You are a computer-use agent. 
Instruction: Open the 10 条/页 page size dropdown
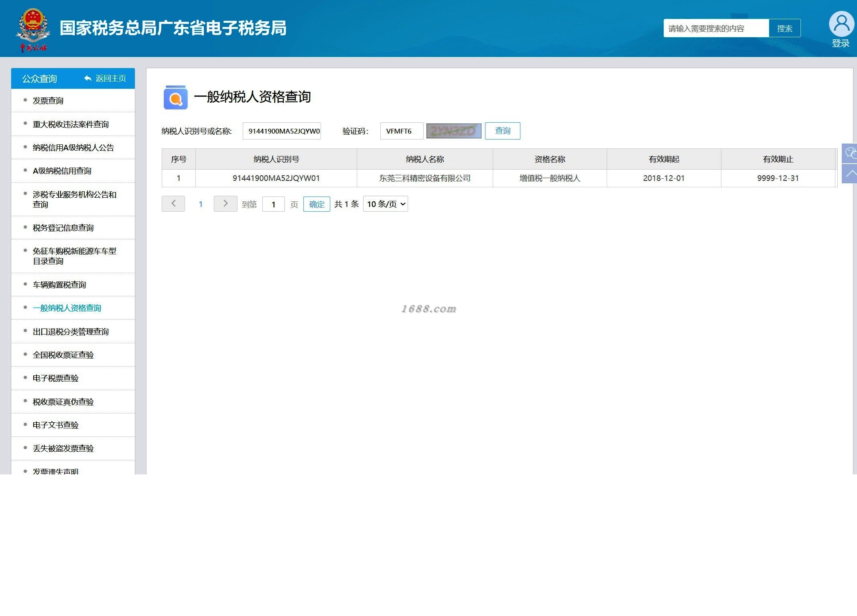[x=385, y=204]
